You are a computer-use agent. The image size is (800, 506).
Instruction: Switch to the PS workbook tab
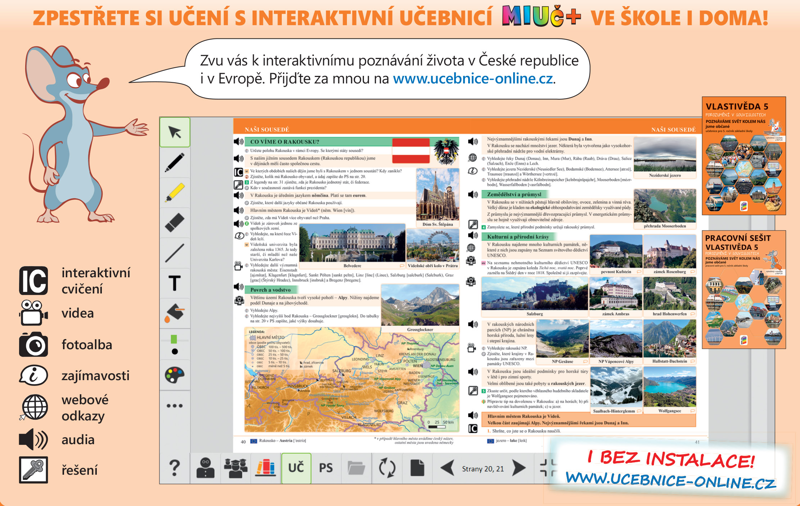[x=326, y=468]
